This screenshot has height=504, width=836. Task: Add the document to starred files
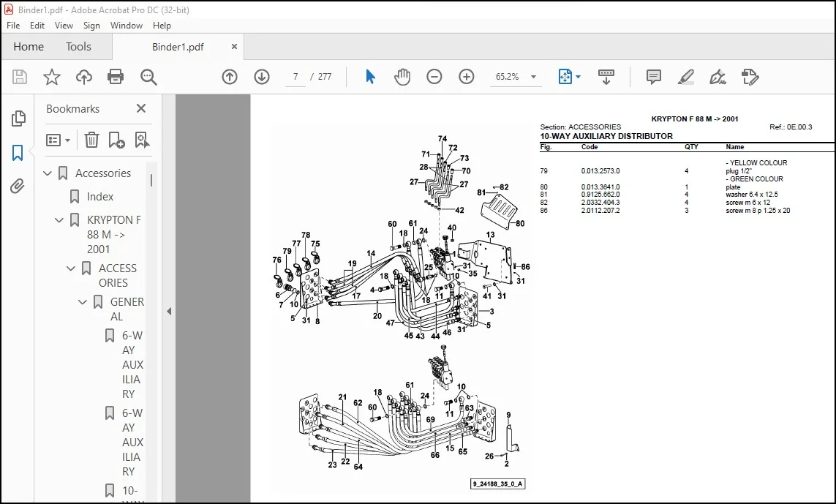pos(52,77)
